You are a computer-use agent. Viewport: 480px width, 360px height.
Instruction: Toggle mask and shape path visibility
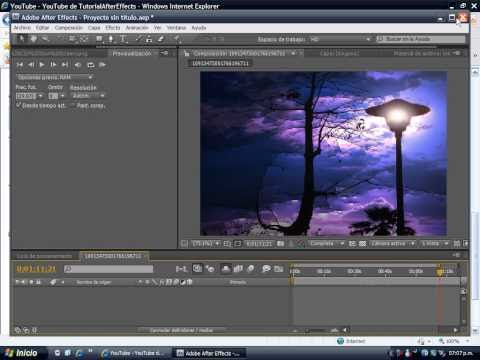point(237,244)
